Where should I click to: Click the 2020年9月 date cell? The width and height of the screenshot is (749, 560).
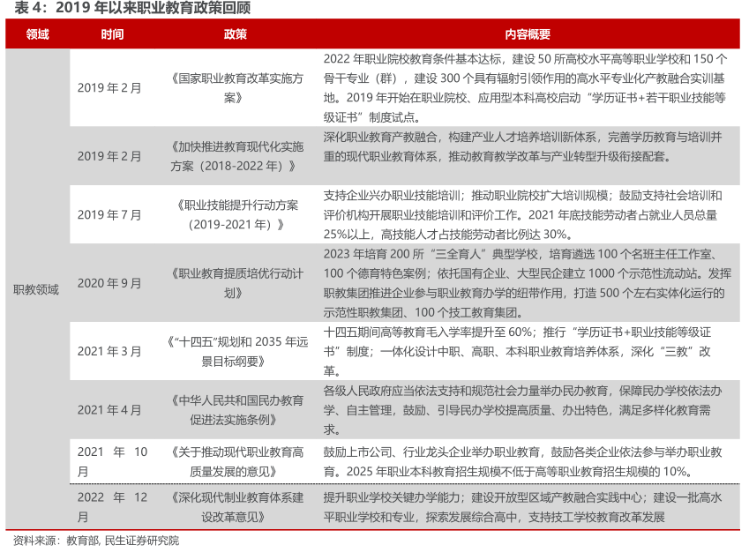tap(109, 283)
